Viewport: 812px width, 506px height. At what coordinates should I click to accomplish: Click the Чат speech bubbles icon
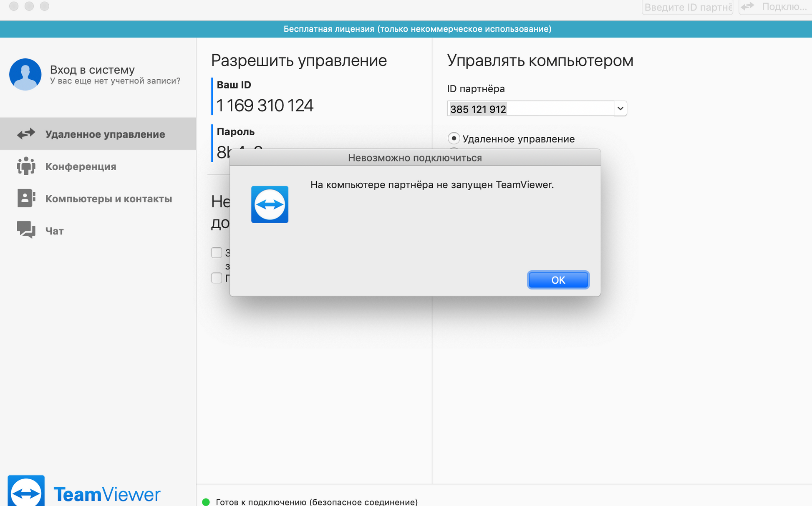(x=26, y=230)
